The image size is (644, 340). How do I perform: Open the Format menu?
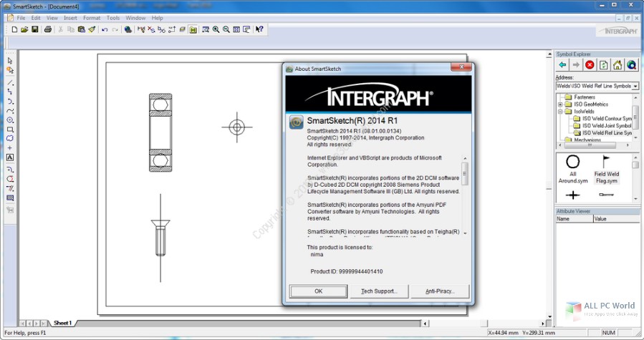click(x=92, y=18)
